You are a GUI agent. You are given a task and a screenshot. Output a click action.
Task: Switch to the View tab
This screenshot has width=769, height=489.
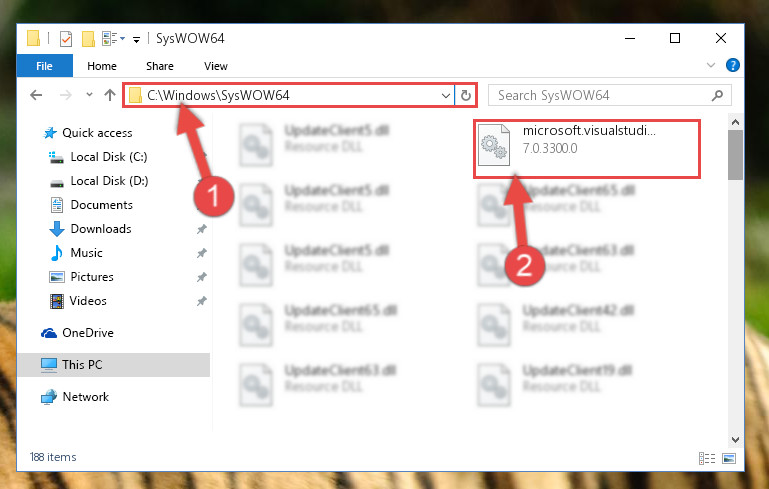[216, 66]
